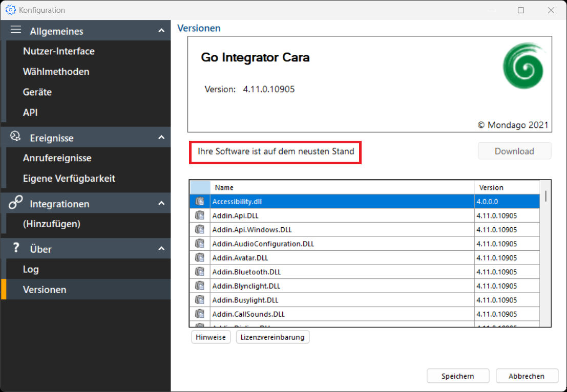Click the file icon for Addin.Busylight.DLL
The height and width of the screenshot is (392, 567).
pyautogui.click(x=200, y=300)
